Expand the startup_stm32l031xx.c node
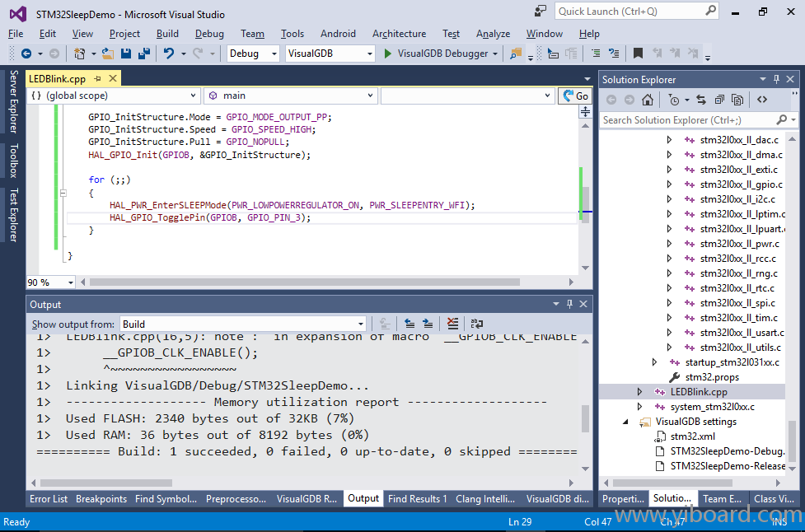 (x=654, y=362)
